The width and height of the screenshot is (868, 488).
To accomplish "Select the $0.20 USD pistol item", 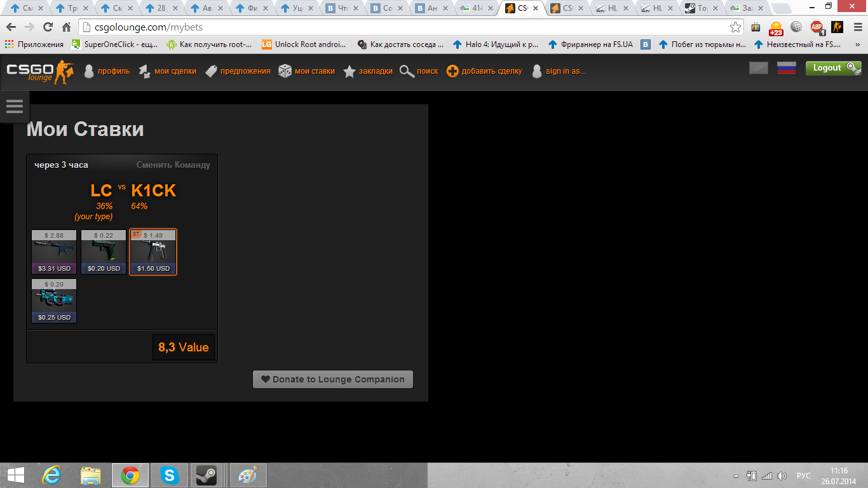I will 104,252.
